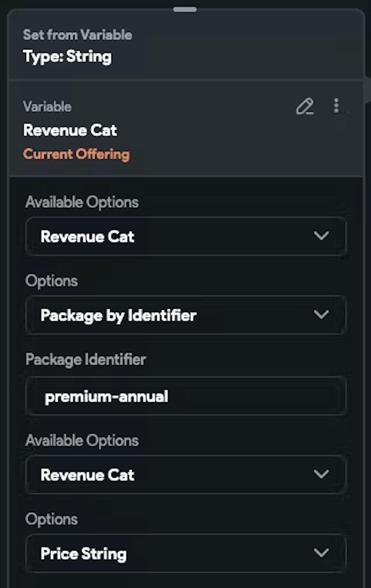This screenshot has height=588, width=371.
Task: Click the bold Revenue Cat variable name
Action: pyautogui.click(x=70, y=130)
